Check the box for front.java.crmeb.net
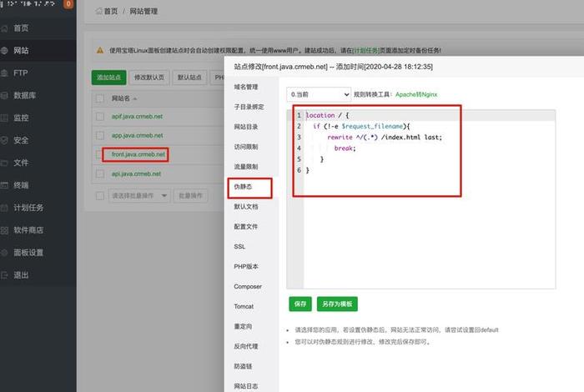The height and width of the screenshot is (392, 584). [x=99, y=154]
